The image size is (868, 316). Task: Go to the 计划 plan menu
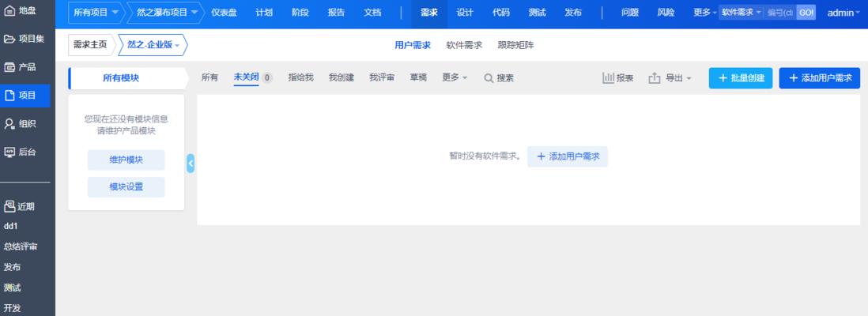[x=264, y=13]
